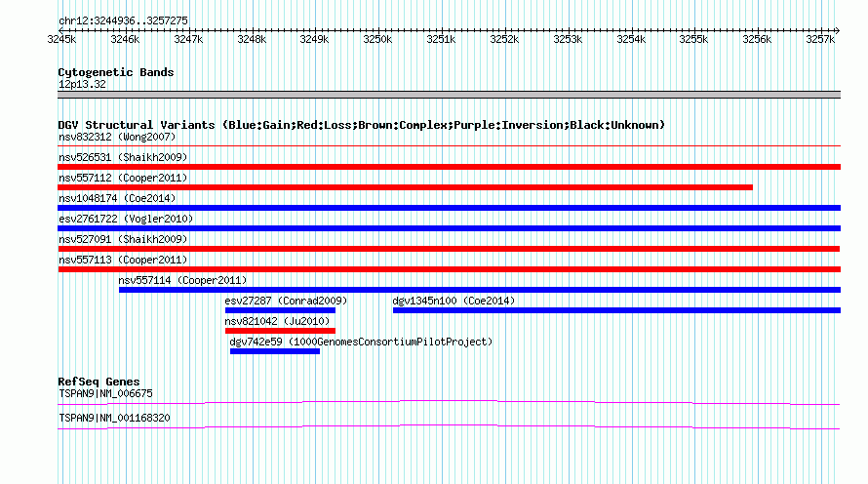
Task: Select the dgv742e59 blue gain bar
Action: tap(275, 351)
